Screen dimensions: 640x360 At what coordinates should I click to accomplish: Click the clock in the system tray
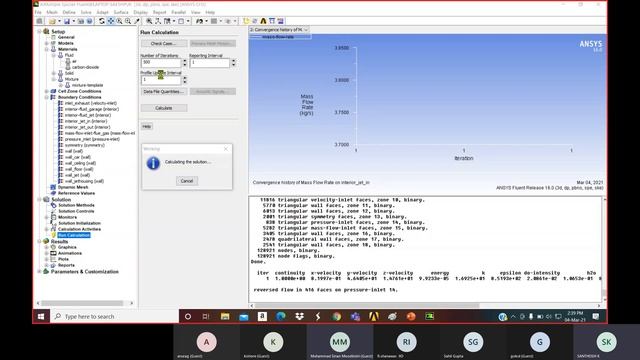coord(575,316)
